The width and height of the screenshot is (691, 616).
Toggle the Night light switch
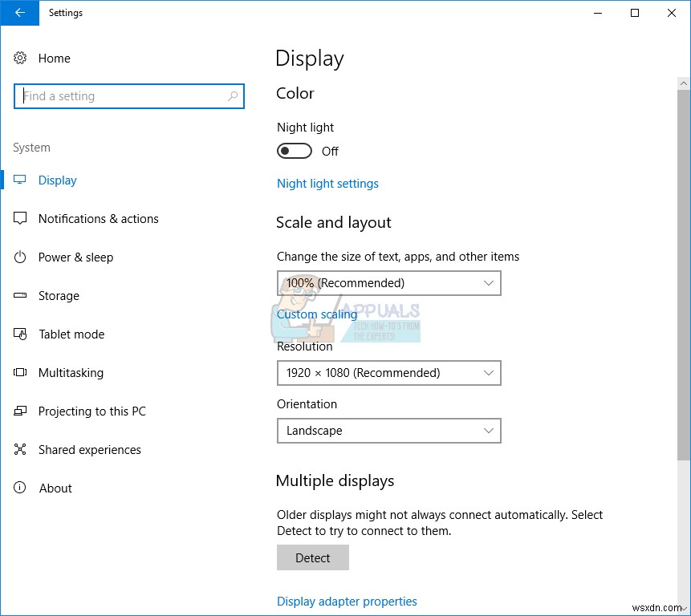(295, 151)
